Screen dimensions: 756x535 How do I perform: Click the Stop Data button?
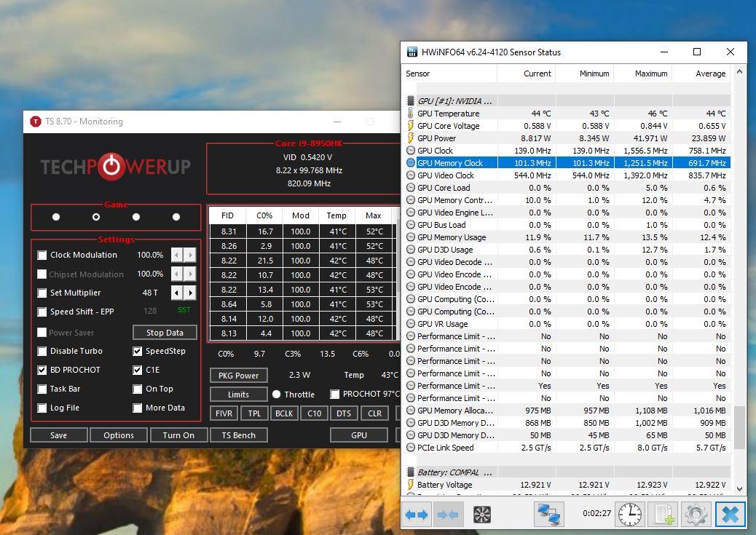[165, 333]
